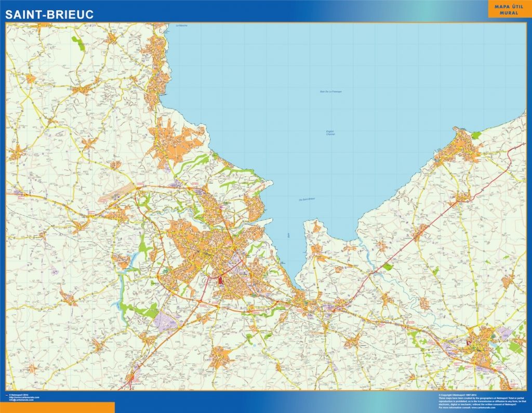Viewport: 532px width, 413px height.
Task: Click the English Channel sea label
Action: pyautogui.click(x=330, y=133)
